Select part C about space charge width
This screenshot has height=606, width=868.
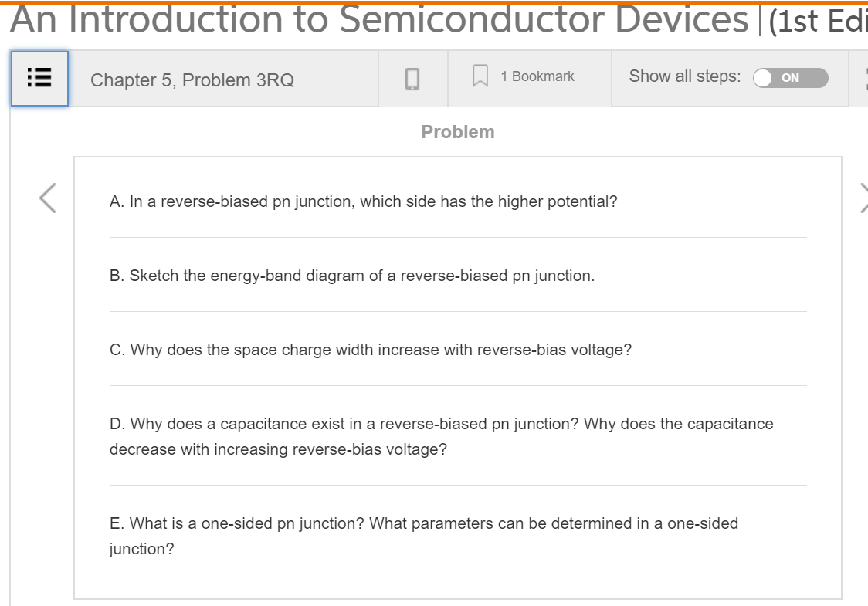pos(370,350)
